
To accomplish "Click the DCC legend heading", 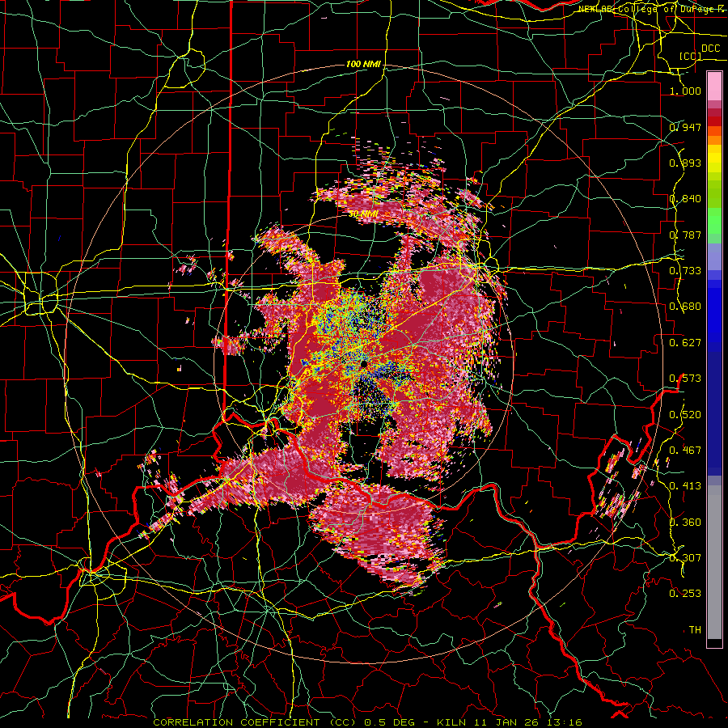I will [710, 49].
